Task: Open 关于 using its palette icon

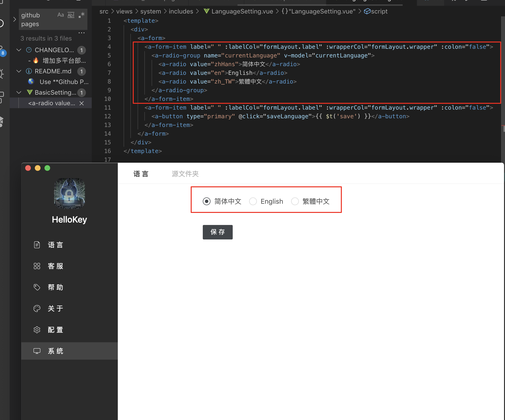Action: coord(37,308)
